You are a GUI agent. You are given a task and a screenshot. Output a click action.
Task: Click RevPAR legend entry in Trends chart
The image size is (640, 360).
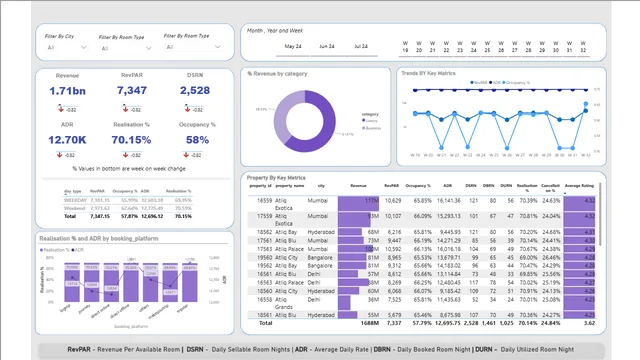pos(479,82)
